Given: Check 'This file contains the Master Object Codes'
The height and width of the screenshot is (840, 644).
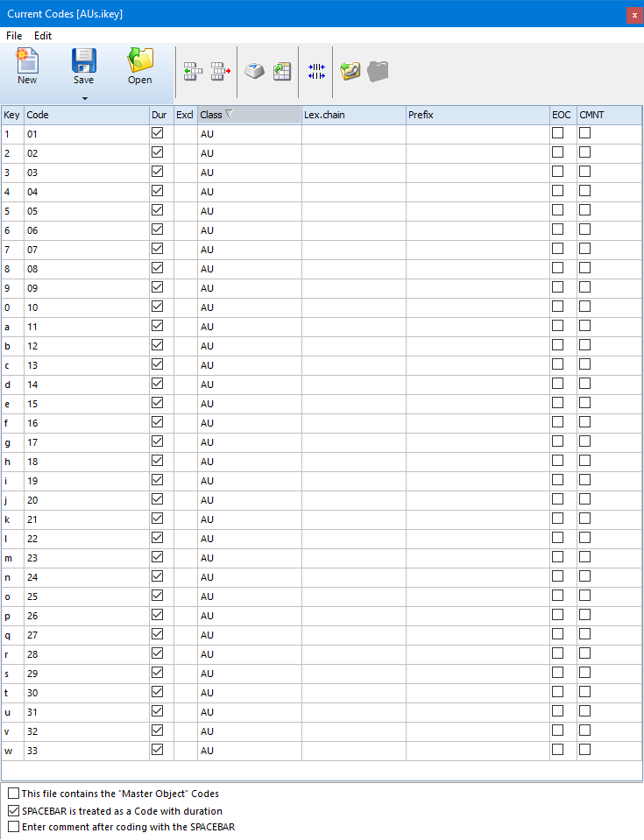Looking at the screenshot, I should point(14,794).
